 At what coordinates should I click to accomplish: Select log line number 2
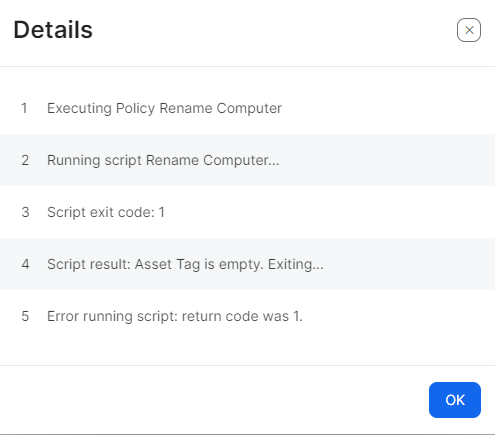(x=25, y=160)
